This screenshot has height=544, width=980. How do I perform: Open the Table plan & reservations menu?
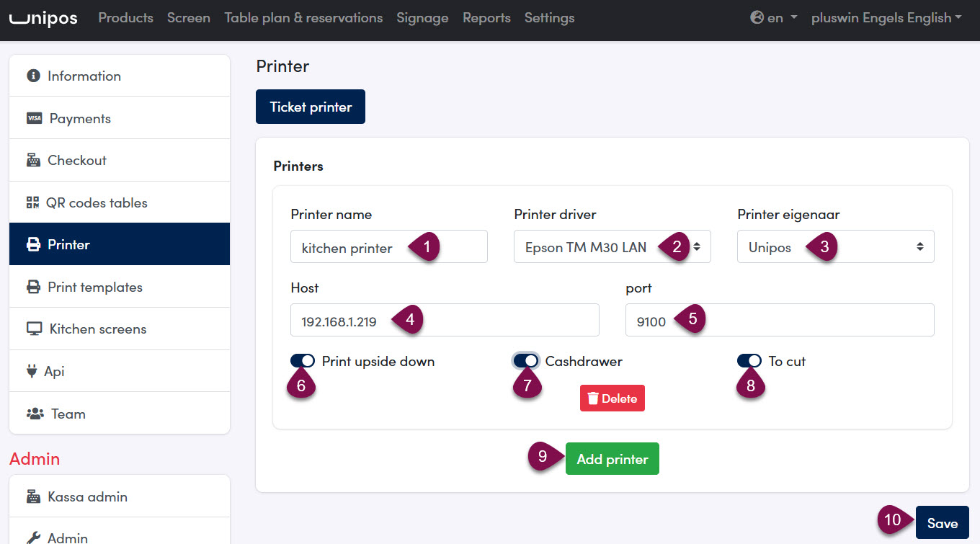[303, 18]
